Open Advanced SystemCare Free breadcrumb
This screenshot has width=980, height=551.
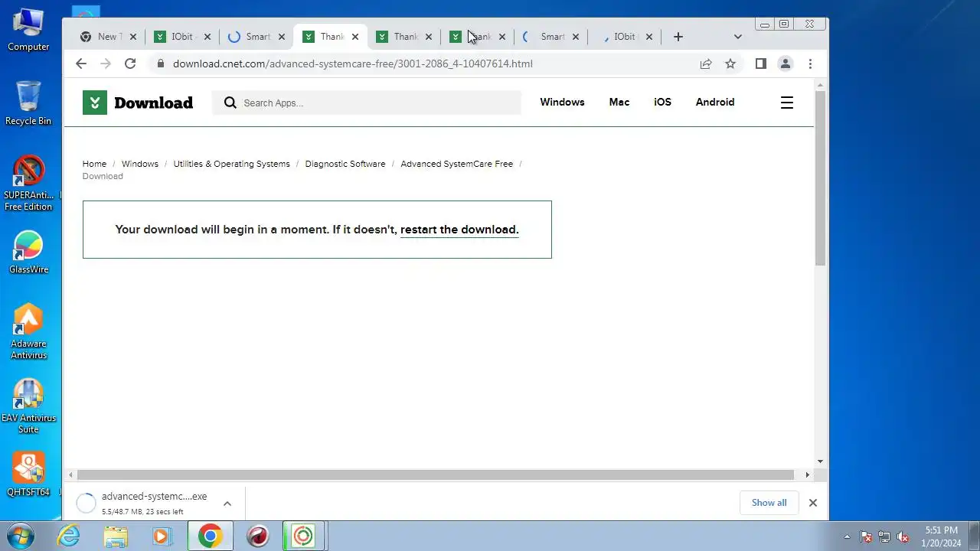pos(456,164)
